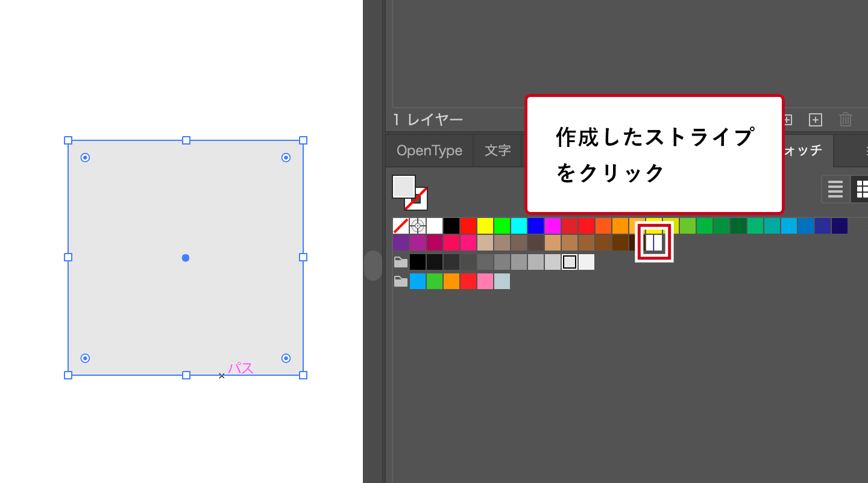Pick the white swatch beside Registration
Image resolution: width=868 pixels, height=483 pixels.
pyautogui.click(x=435, y=226)
